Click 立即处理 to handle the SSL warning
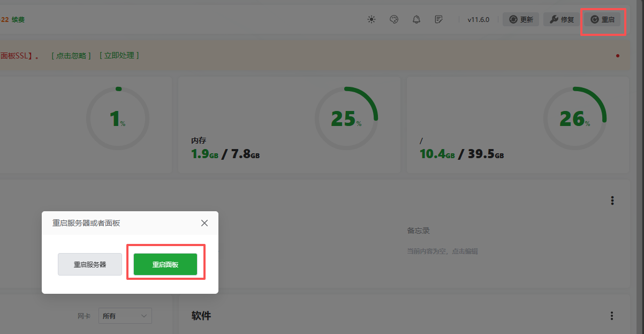The image size is (644, 334). (119, 55)
